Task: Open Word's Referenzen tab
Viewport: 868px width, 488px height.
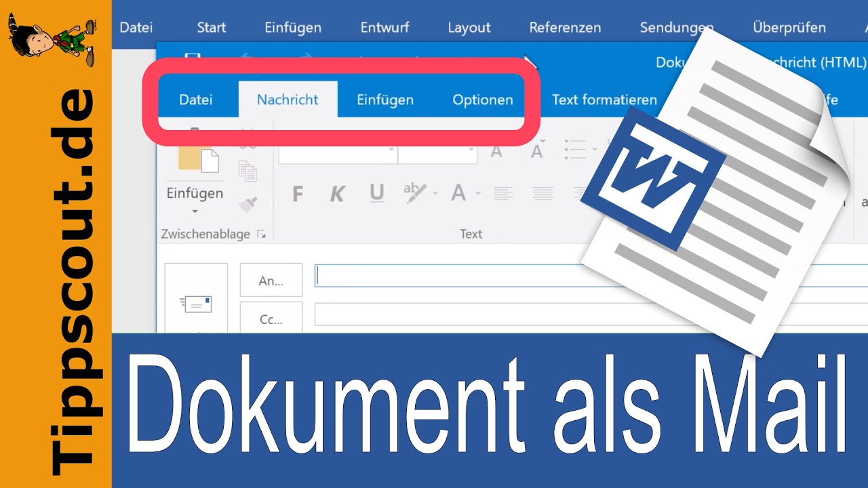Action: (565, 28)
